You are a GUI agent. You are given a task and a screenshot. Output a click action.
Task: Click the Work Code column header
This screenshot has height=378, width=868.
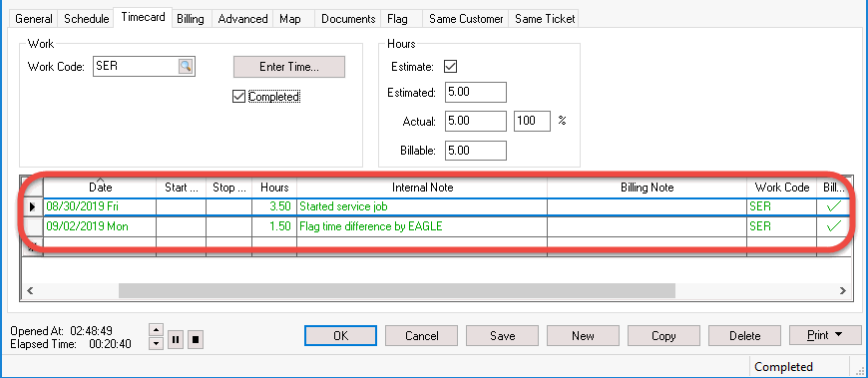[x=781, y=188]
